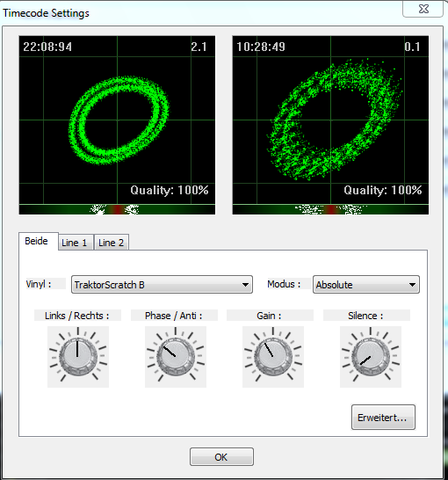Click the right timecode scope display
This screenshot has height=480, width=448.
(330, 120)
